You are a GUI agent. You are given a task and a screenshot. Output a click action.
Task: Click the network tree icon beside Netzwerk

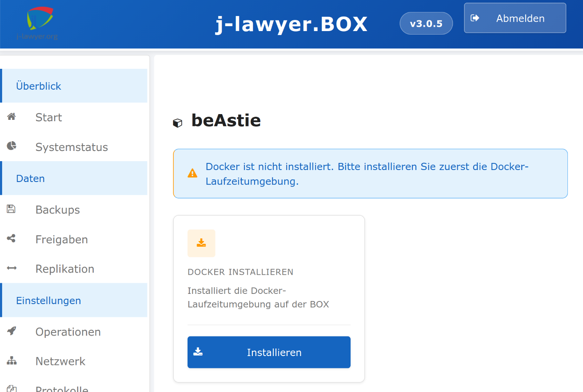(12, 360)
